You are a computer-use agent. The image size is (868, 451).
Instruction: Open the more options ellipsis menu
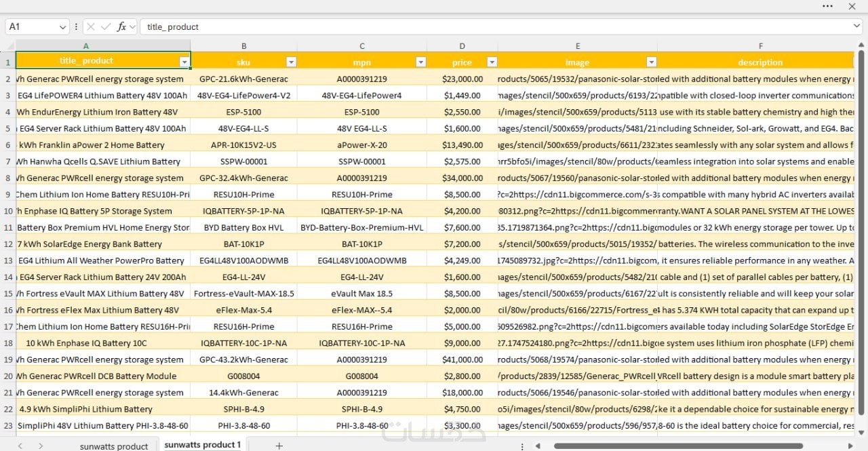tap(827, 6)
